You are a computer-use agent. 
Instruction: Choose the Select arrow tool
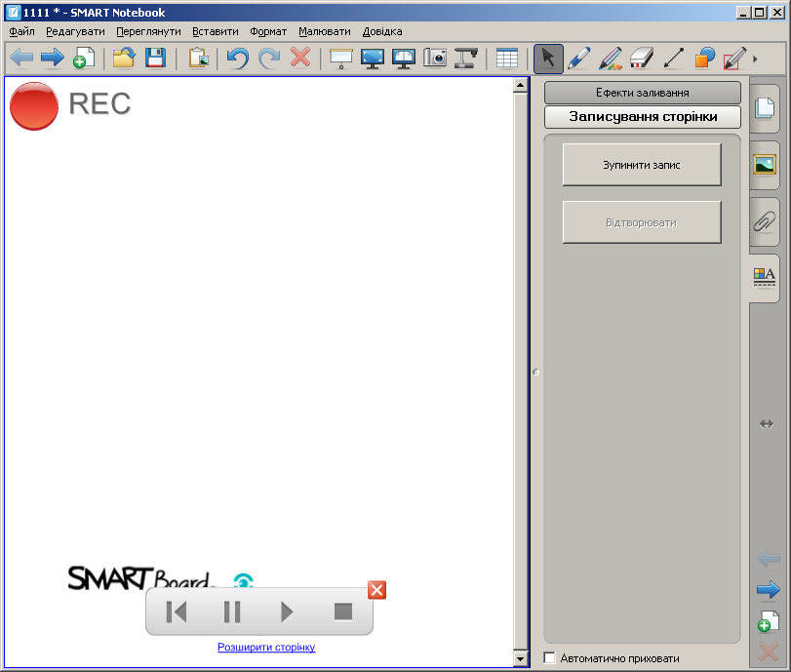(548, 59)
